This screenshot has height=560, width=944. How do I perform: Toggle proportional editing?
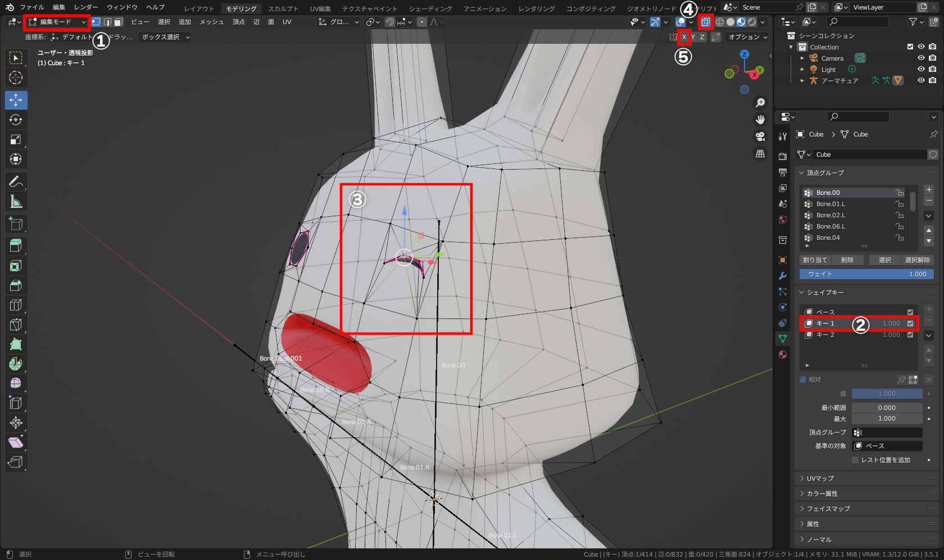coord(422,22)
